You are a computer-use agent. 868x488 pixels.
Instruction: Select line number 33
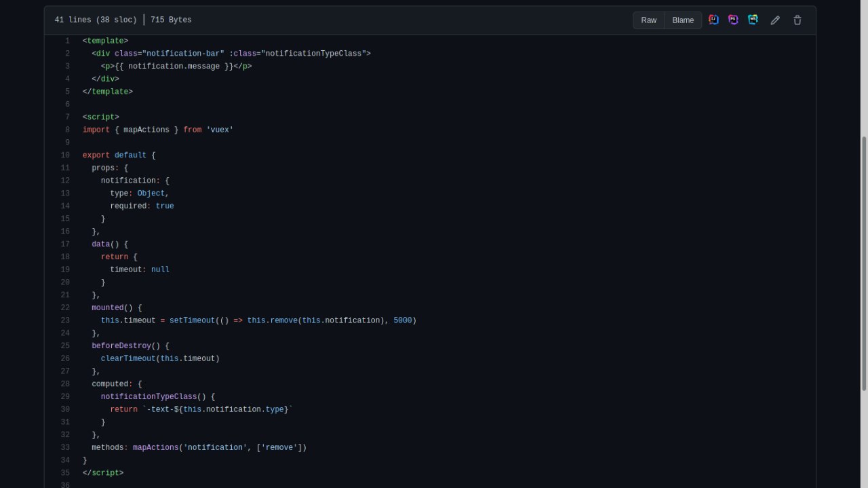(x=65, y=448)
